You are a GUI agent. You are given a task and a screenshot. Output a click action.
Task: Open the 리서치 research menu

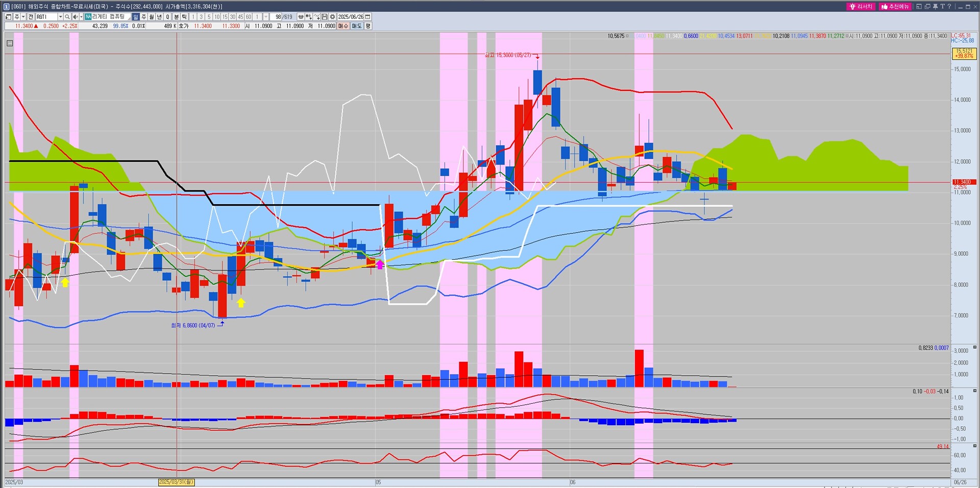[861, 7]
